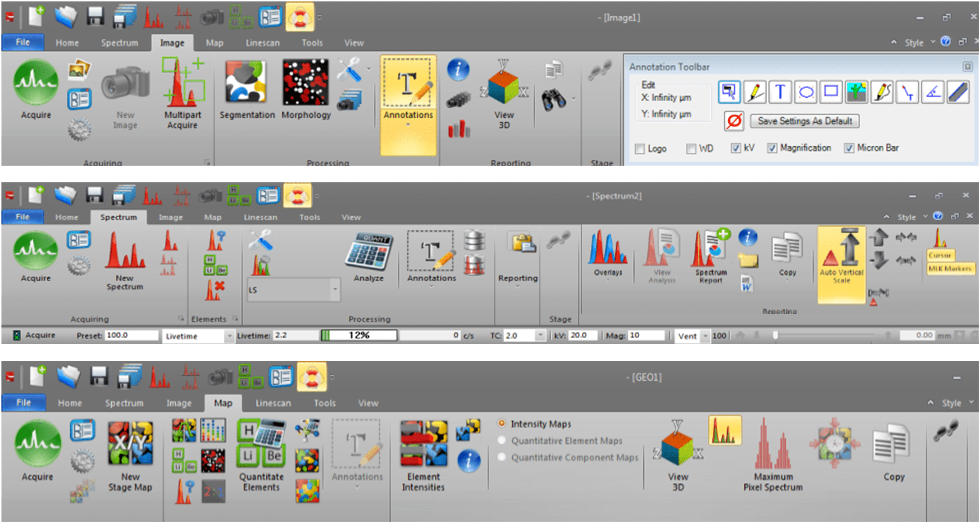Start New Stage Map
The image size is (980, 523).
(130, 456)
